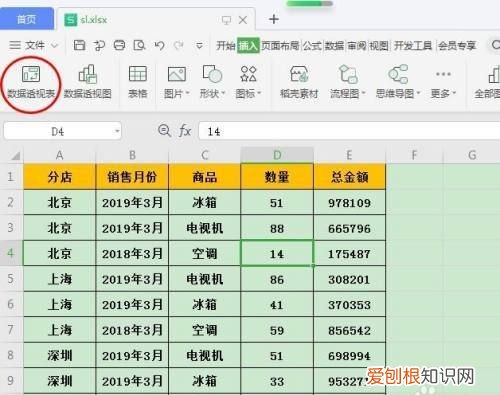The width and height of the screenshot is (500, 395).
Task: Select cell with value 665796
Action: pos(350,228)
